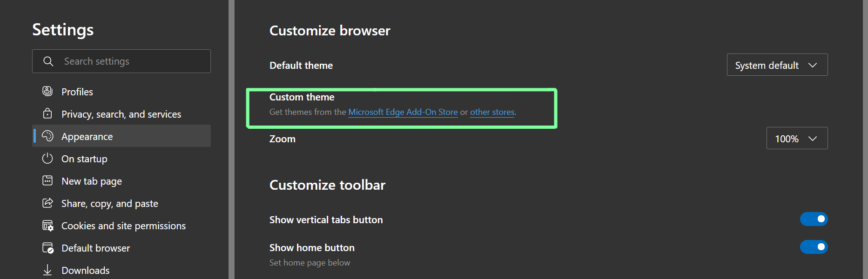Disable the Show vertical tabs button toggle
The width and height of the screenshot is (868, 279).
814,219
